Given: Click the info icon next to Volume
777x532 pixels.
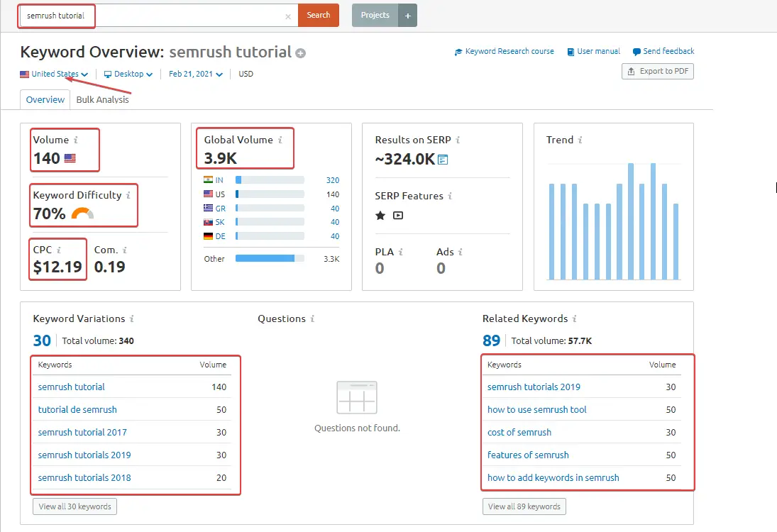Looking at the screenshot, I should pyautogui.click(x=76, y=140).
